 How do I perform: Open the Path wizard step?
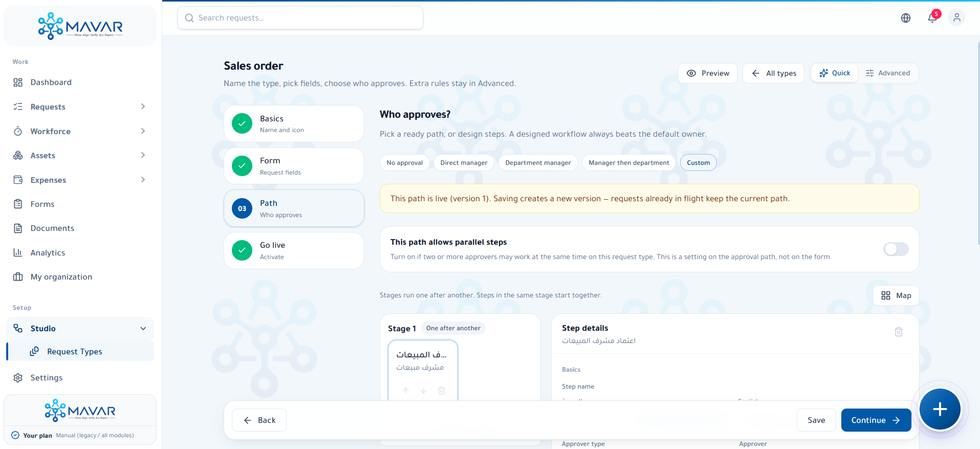click(294, 208)
